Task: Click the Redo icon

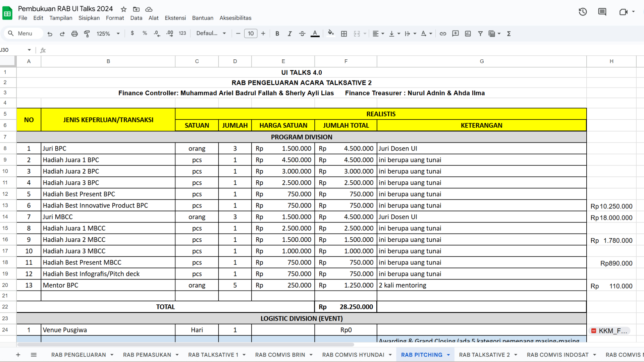Action: pos(62,34)
